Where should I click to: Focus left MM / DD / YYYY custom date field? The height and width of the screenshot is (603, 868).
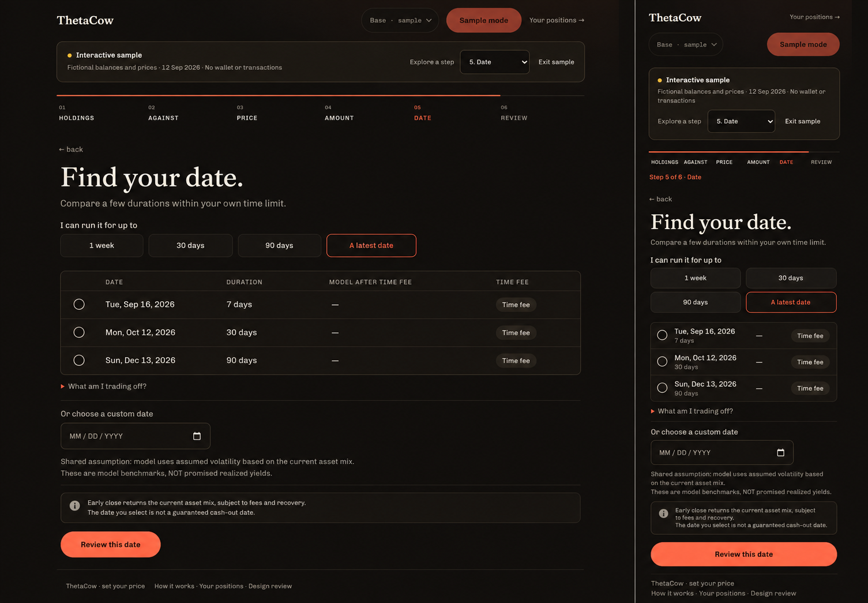coord(136,436)
